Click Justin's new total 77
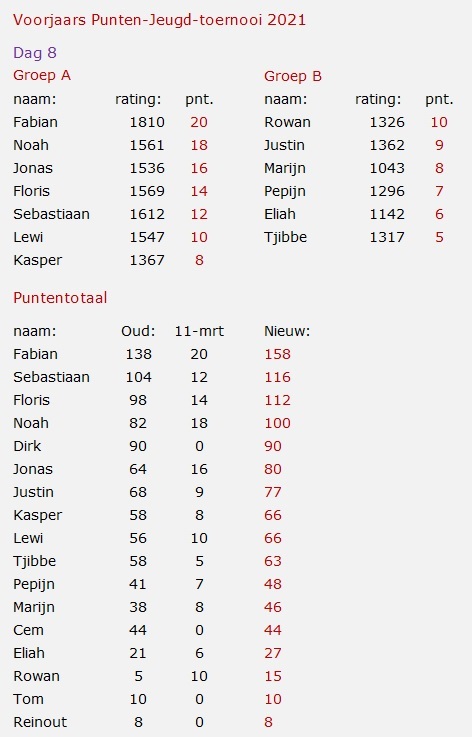This screenshot has height=737, width=472. (x=273, y=493)
